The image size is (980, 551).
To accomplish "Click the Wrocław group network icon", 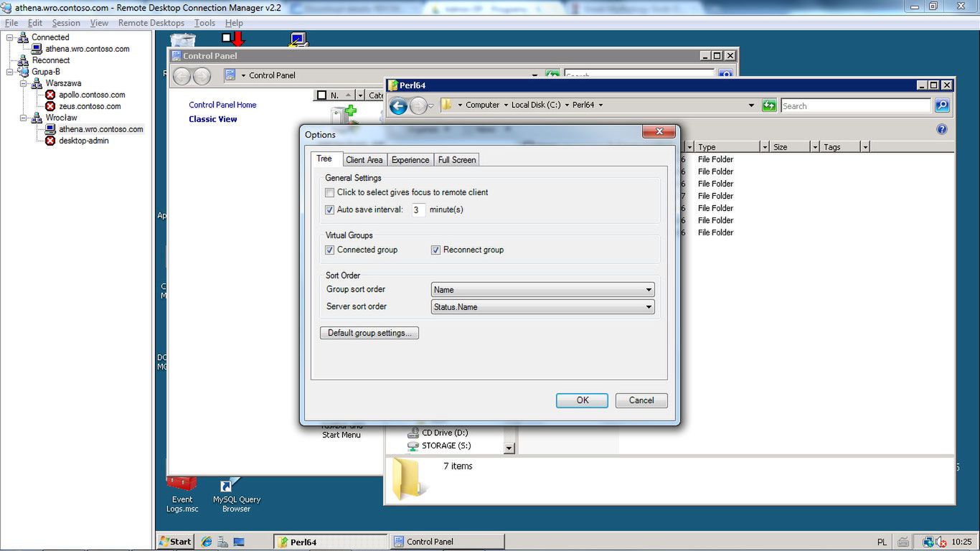I will (37, 118).
